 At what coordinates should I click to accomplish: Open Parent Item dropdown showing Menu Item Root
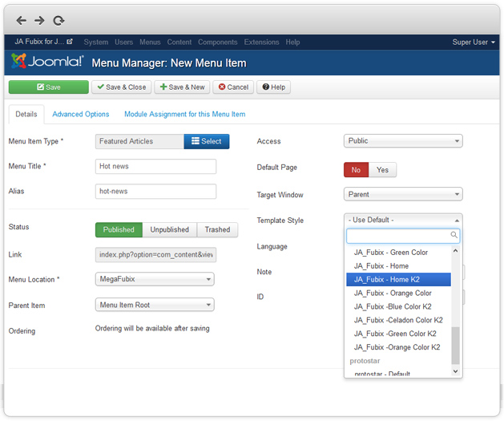[x=155, y=305]
